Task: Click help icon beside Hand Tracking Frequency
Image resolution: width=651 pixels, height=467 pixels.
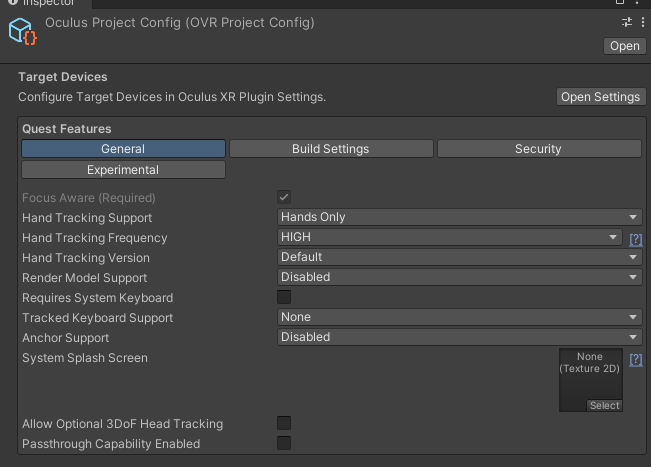Action: [635, 239]
